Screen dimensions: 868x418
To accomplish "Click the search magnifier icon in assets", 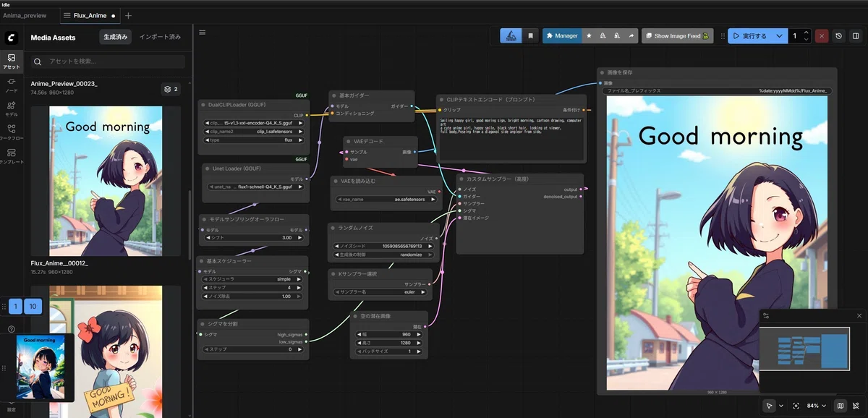I will pos(38,62).
